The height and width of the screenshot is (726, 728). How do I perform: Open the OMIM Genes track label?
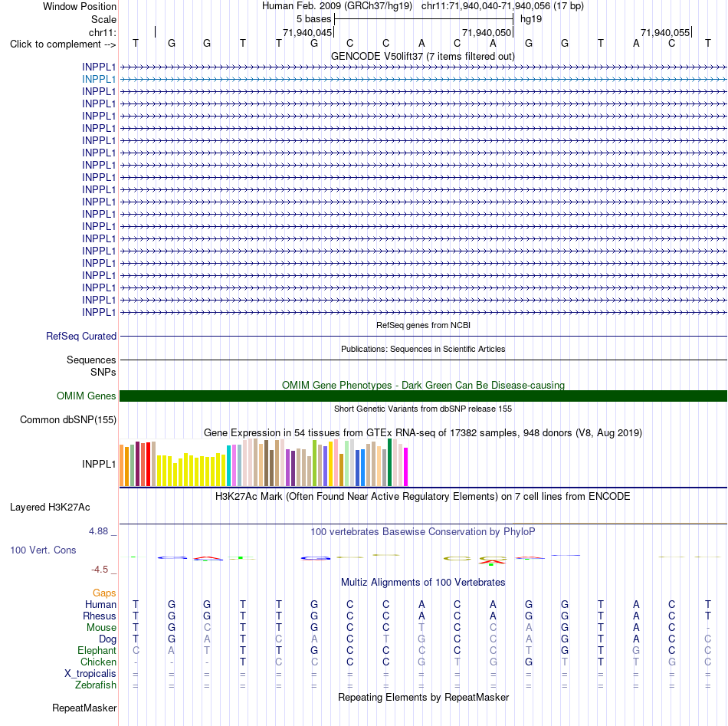point(86,396)
